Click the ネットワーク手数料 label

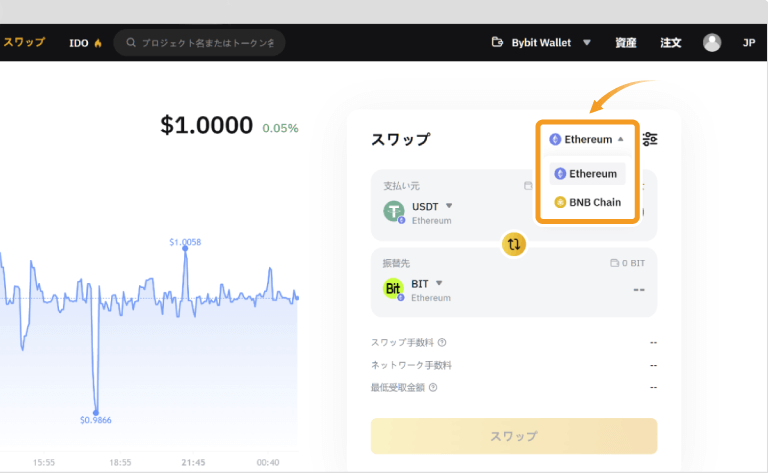[x=411, y=365]
